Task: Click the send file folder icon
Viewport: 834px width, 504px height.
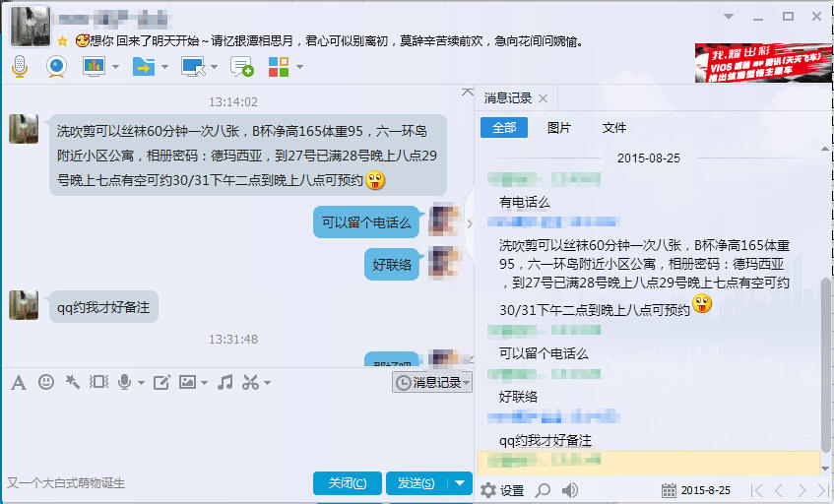Action: point(143,66)
